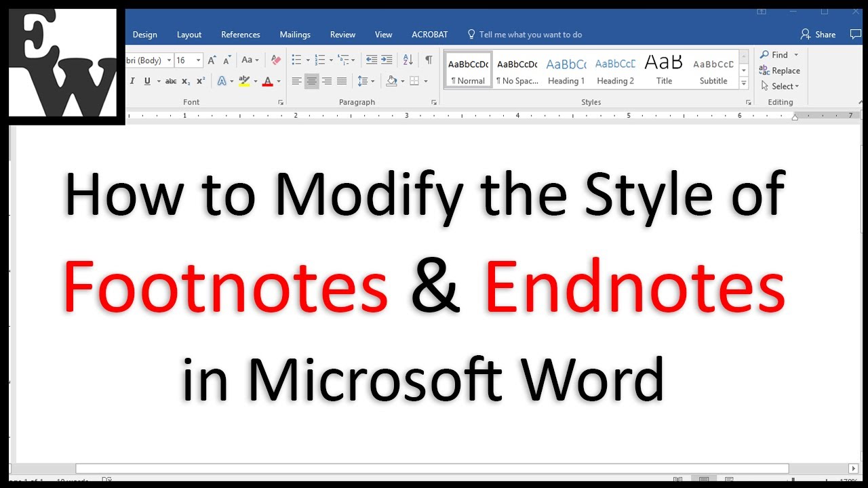The height and width of the screenshot is (488, 868).
Task: Open borders dropdown arrow
Action: click(426, 81)
